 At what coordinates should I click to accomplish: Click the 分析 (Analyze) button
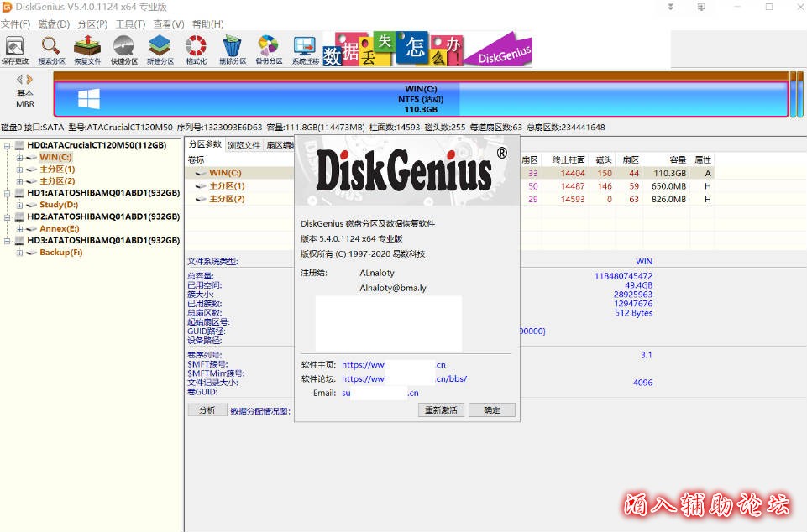click(207, 410)
